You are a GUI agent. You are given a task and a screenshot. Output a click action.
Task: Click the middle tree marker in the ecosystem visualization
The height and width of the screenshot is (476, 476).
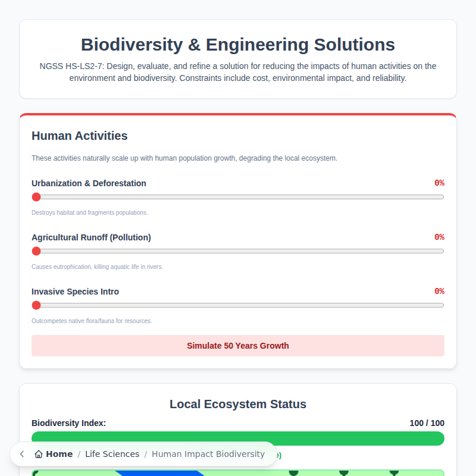[x=344, y=474]
